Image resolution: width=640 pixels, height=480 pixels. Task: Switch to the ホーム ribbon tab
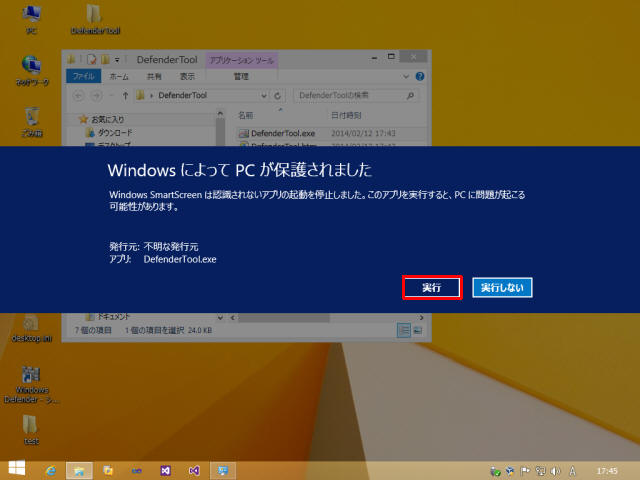tap(119, 76)
